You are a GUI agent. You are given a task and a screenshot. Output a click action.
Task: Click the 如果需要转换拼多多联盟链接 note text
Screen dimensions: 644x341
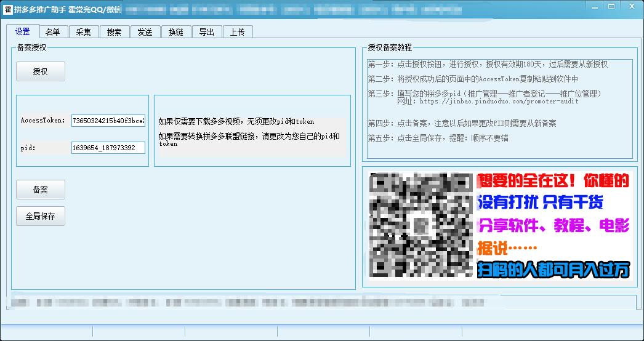(x=249, y=140)
